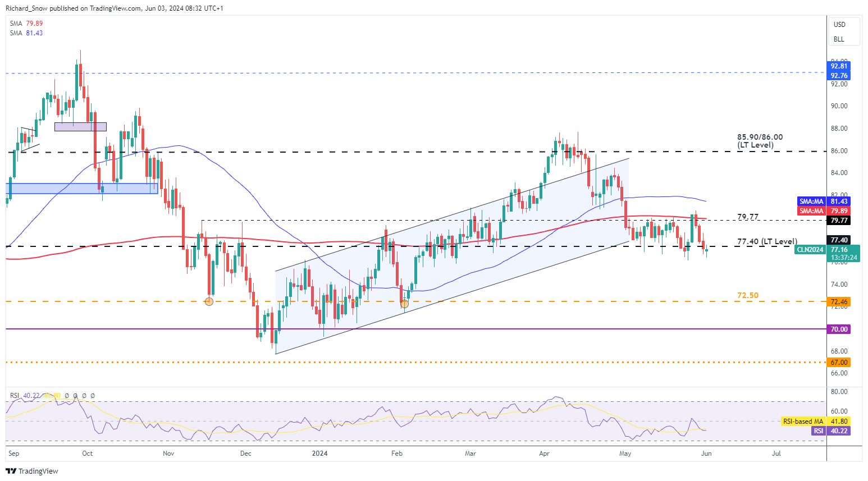
Task: Click the Mar label on time axis
Action: pos(470,453)
